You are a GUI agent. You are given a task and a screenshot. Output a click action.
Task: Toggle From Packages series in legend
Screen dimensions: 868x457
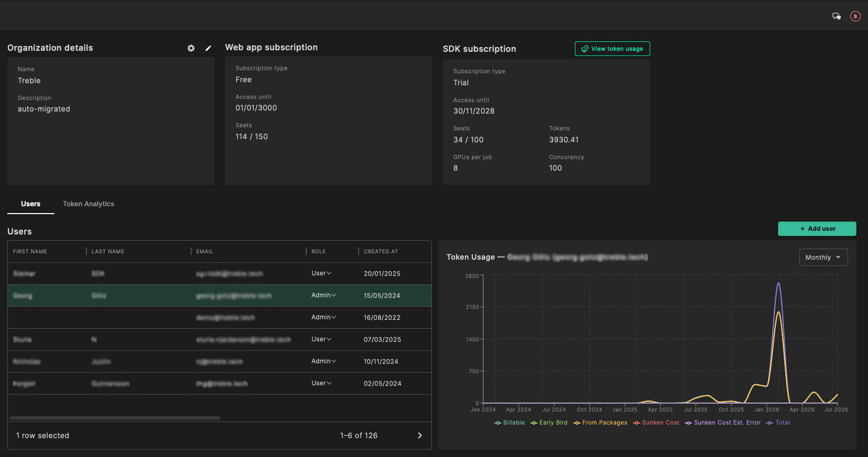(x=600, y=423)
